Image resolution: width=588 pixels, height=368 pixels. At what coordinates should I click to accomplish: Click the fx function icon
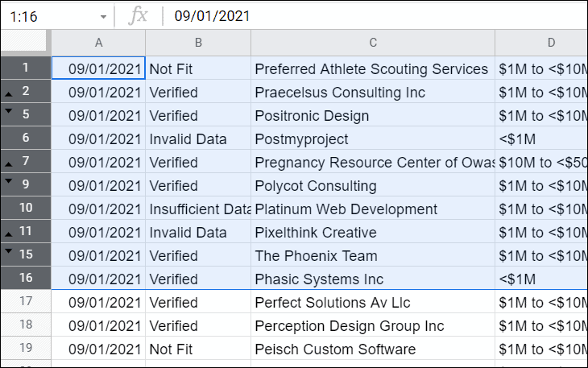click(x=139, y=16)
